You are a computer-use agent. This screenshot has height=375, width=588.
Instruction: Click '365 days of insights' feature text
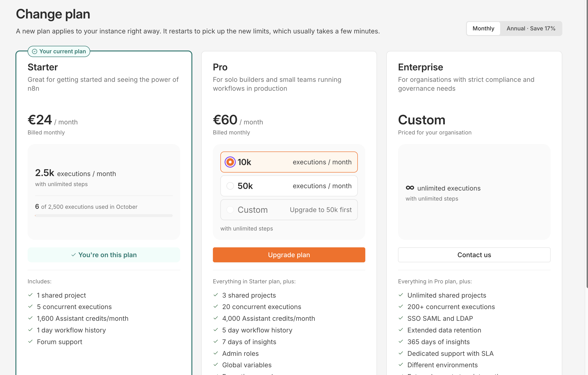point(439,342)
